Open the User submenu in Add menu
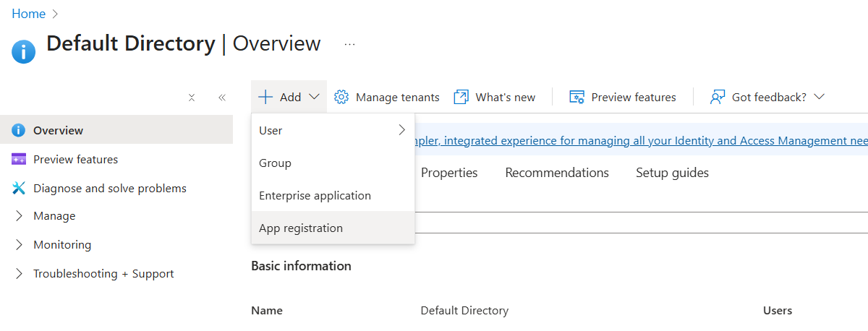The width and height of the screenshot is (868, 331). [333, 130]
